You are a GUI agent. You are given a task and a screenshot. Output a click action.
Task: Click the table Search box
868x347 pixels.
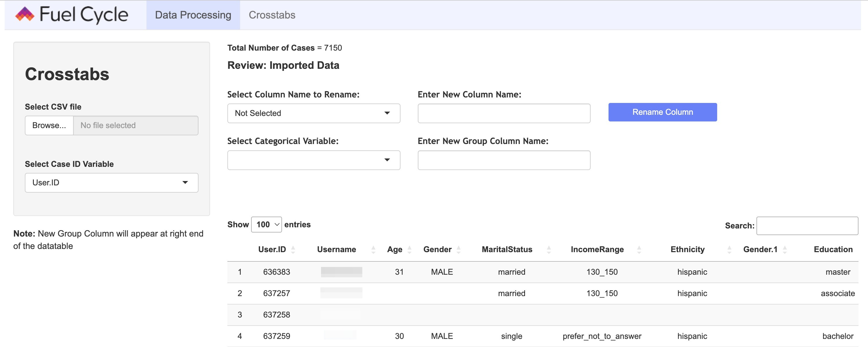[x=807, y=226]
